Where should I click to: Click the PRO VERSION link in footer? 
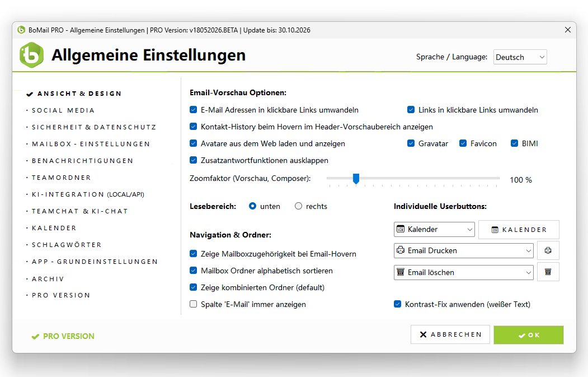(x=69, y=336)
